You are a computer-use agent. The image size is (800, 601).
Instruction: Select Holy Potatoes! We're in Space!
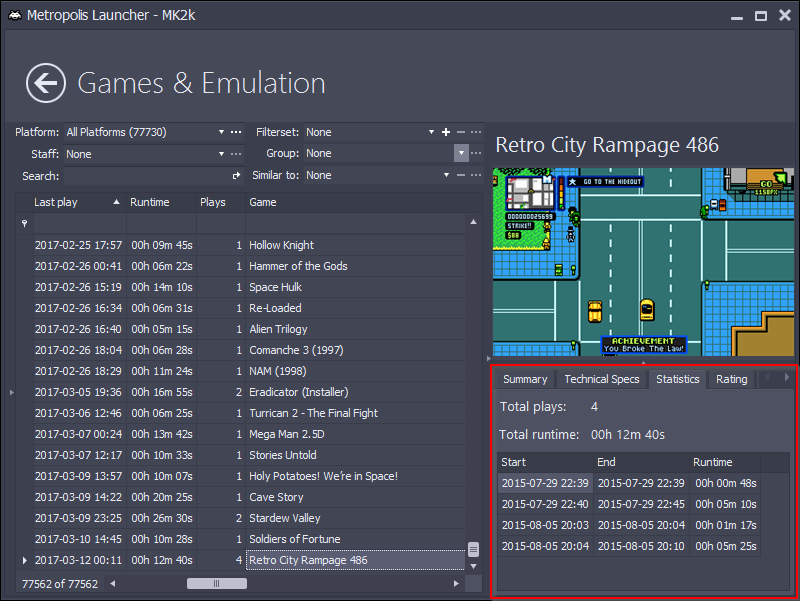click(x=249, y=476)
